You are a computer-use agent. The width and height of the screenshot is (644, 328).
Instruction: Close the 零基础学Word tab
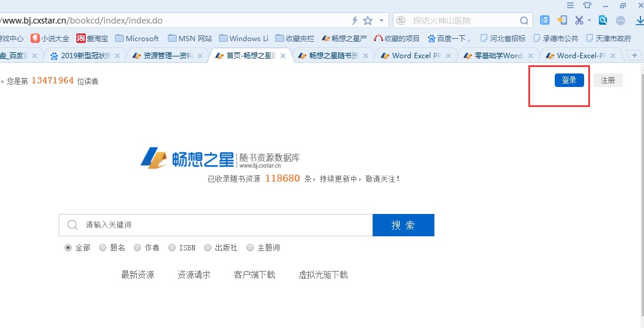[531, 56]
